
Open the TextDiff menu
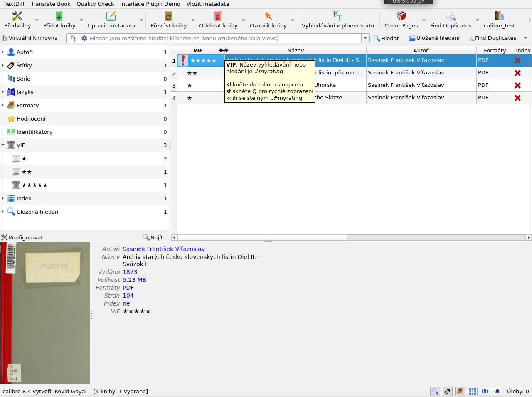(15, 4)
